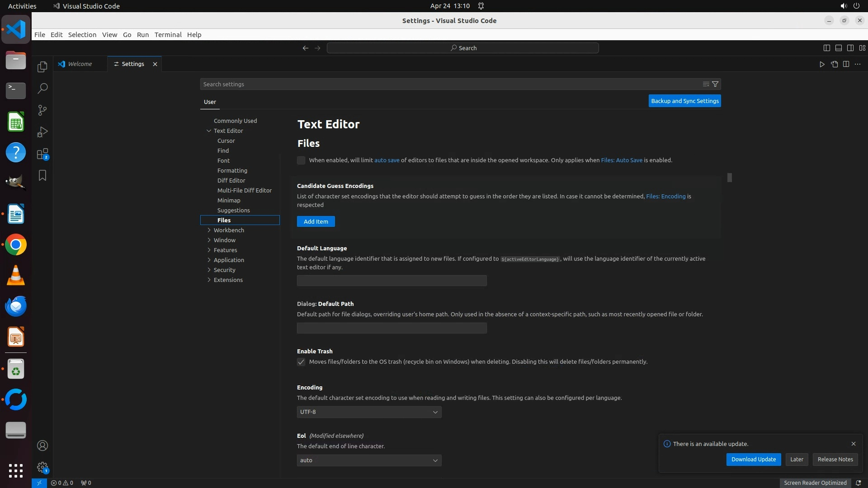Expand the Workbench settings section
The width and height of the screenshot is (868, 488).
pyautogui.click(x=229, y=230)
